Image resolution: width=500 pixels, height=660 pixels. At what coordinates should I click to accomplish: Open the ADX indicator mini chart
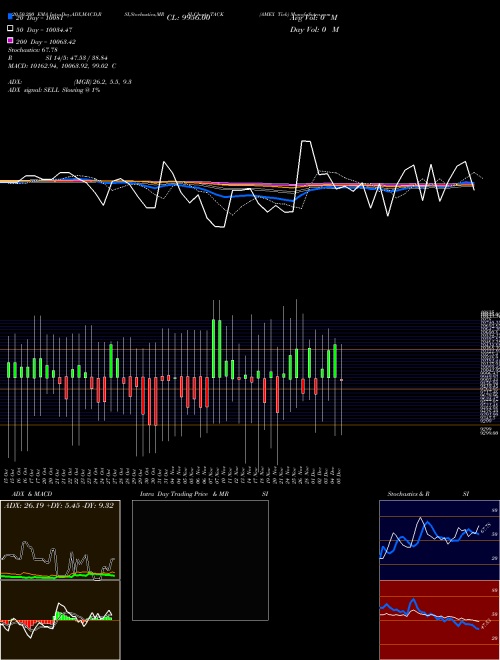(x=60, y=540)
